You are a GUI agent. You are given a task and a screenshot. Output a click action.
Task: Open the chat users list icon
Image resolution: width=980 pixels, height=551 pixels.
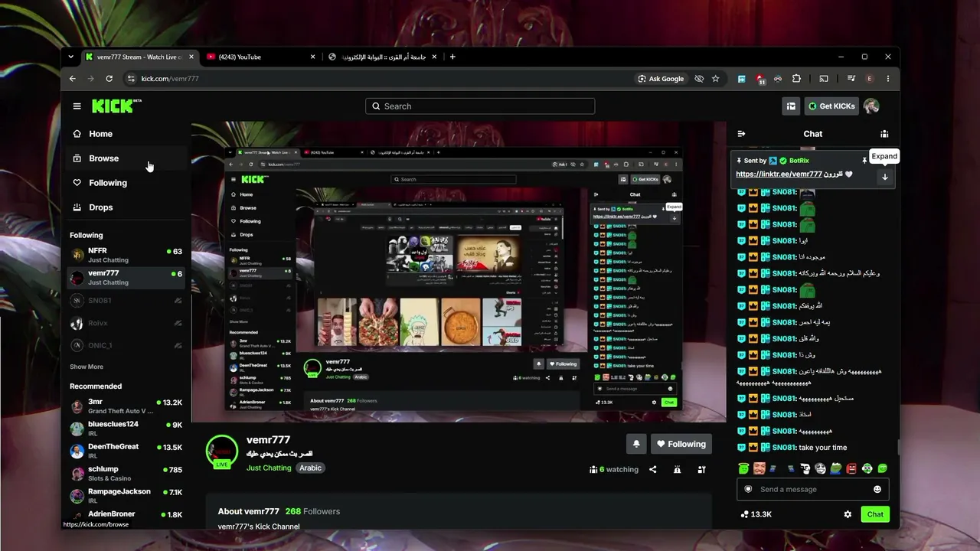(x=884, y=134)
